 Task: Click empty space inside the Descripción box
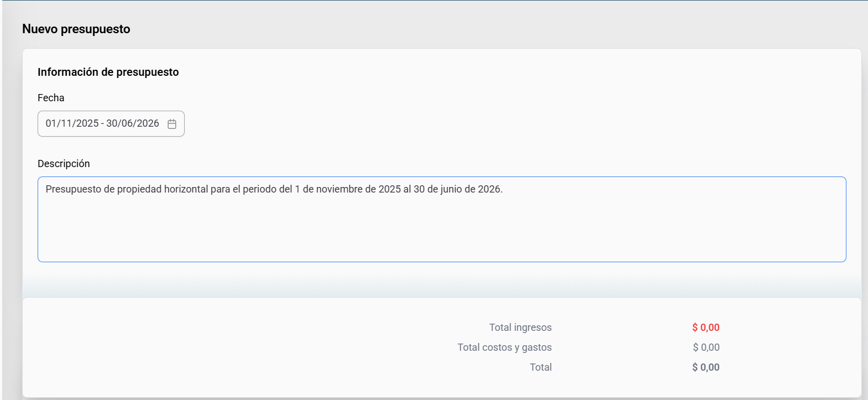click(x=441, y=232)
